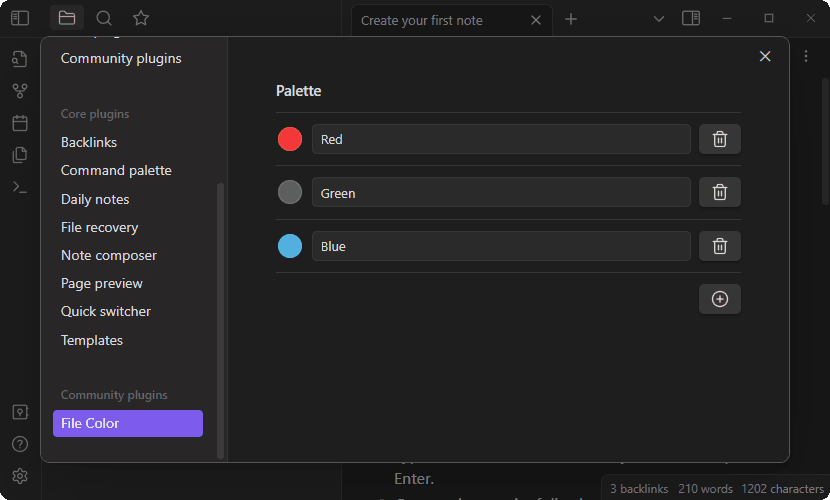Open the help icon

20,444
